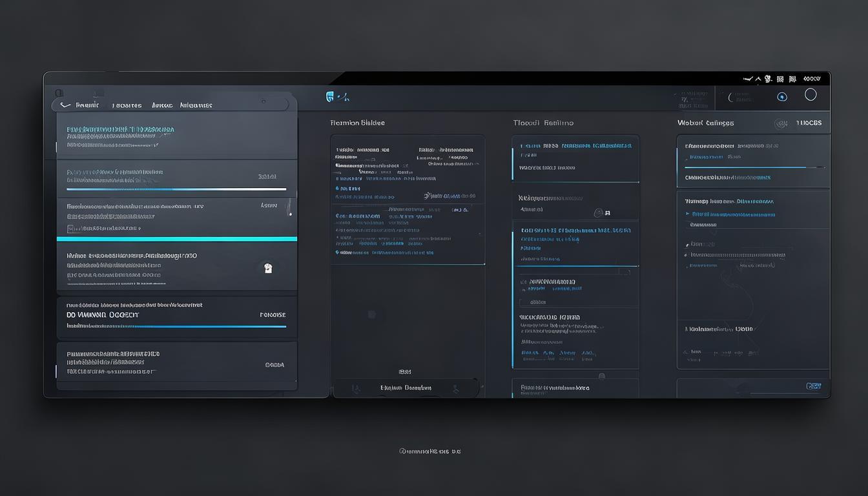Click the round icon beside Tlood Retiino card text

(x=599, y=212)
